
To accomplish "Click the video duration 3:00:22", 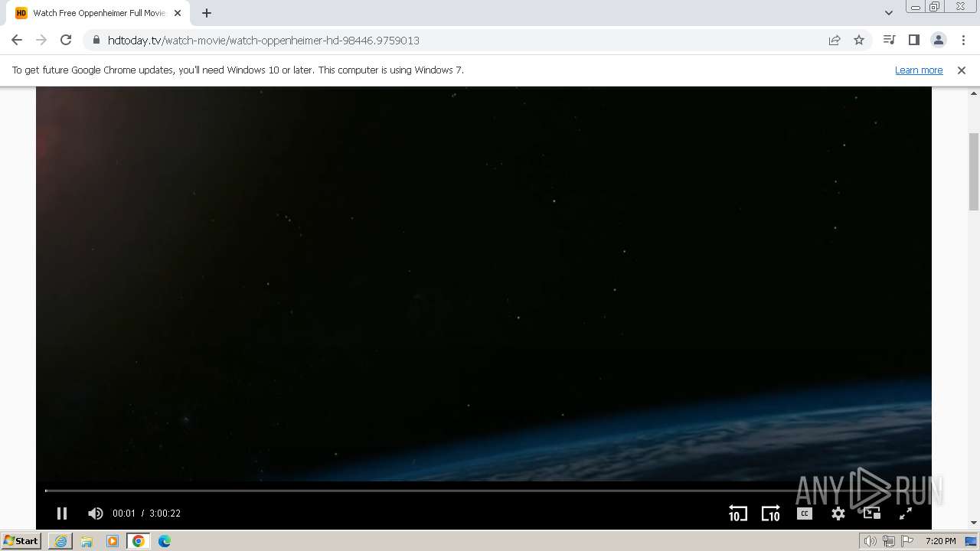I will pyautogui.click(x=165, y=514).
